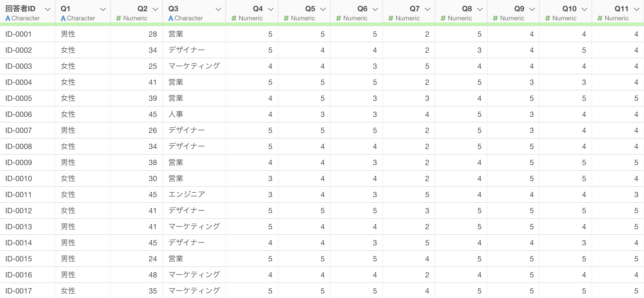Click the Numeric hash icon under Q8
The width and height of the screenshot is (644, 298).
[443, 18]
